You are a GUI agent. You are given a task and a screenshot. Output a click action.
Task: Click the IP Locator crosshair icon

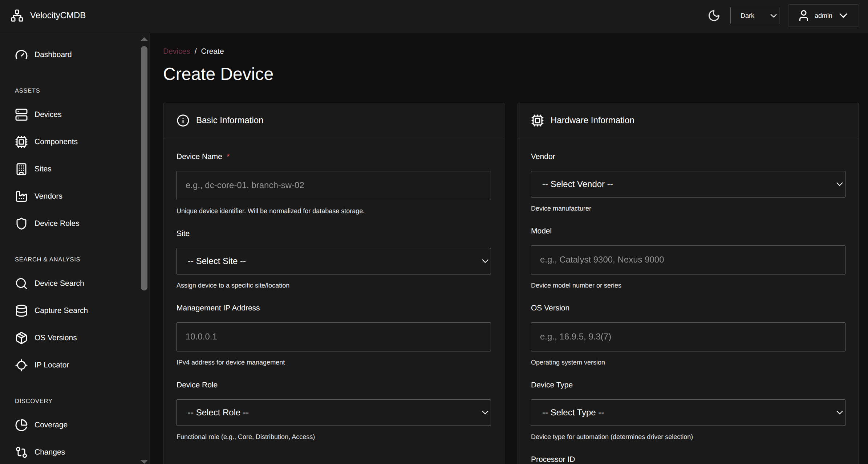tap(21, 365)
